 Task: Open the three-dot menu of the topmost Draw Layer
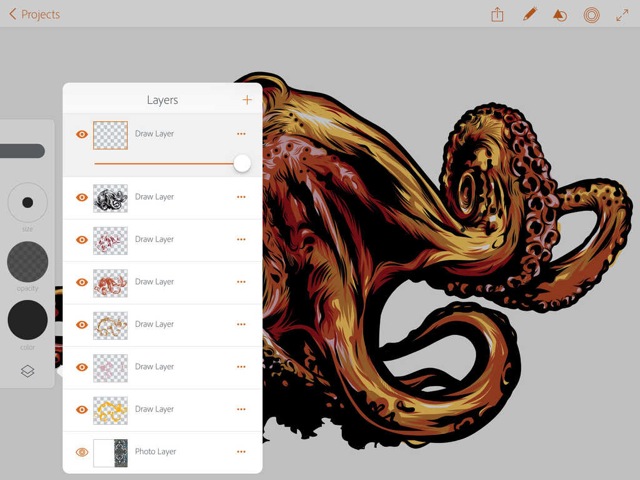pos(241,134)
